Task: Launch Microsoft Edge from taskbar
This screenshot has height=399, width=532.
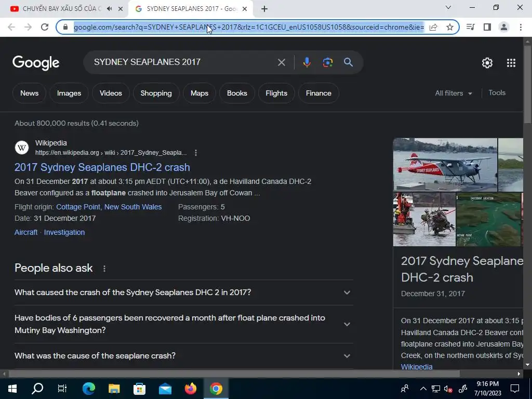Action: click(88, 389)
